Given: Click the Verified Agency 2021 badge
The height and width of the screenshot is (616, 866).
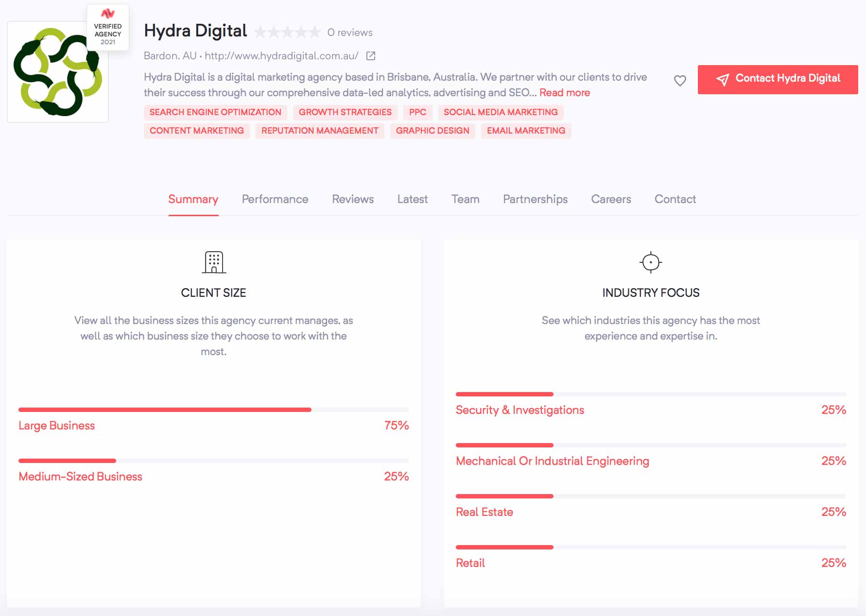Looking at the screenshot, I should [108, 27].
